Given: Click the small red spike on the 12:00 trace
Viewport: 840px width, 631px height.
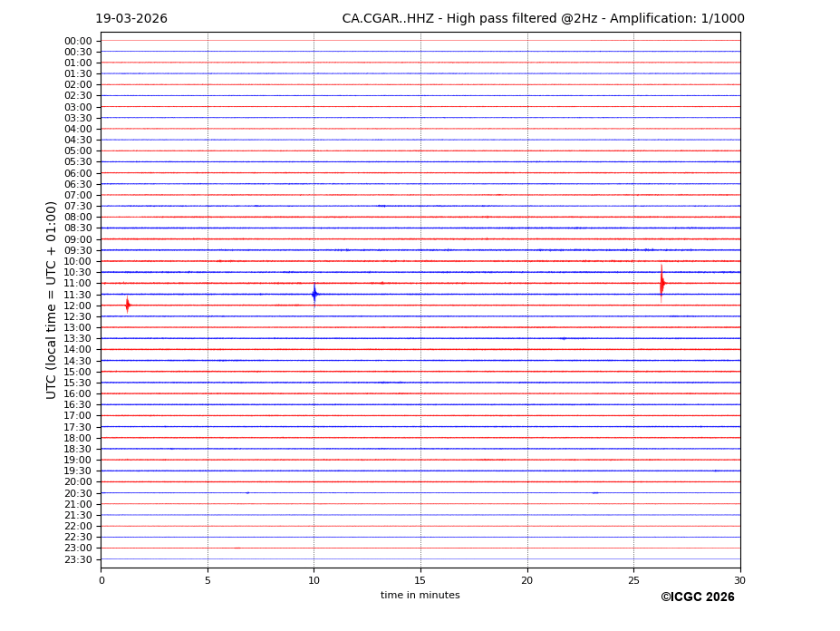Looking at the screenshot, I should click(x=127, y=305).
